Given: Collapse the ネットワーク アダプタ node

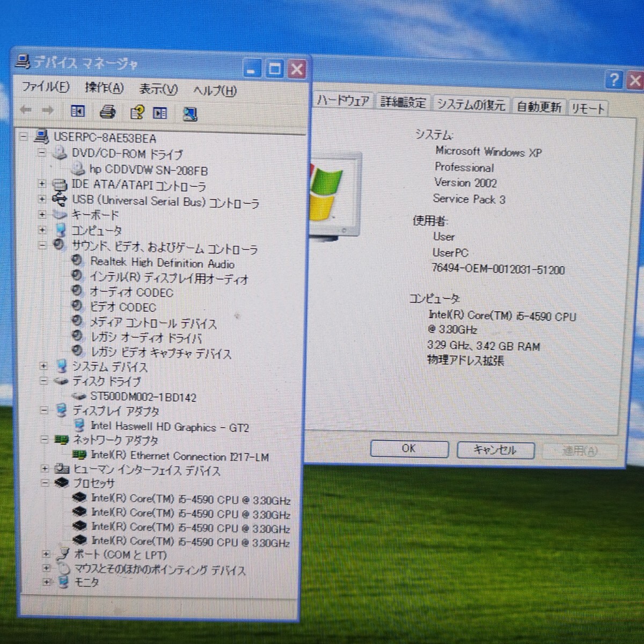Looking at the screenshot, I should (x=45, y=440).
